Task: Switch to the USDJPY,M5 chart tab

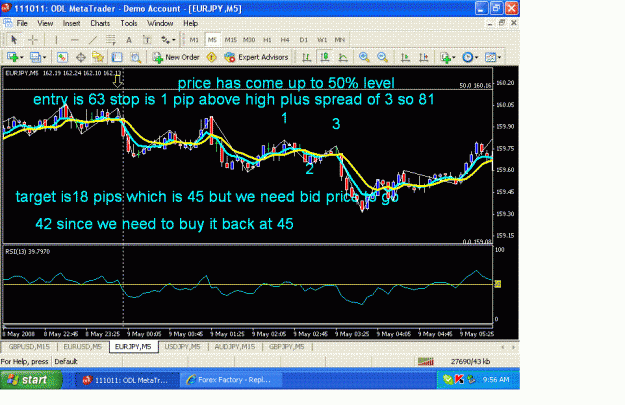Action: point(183,347)
